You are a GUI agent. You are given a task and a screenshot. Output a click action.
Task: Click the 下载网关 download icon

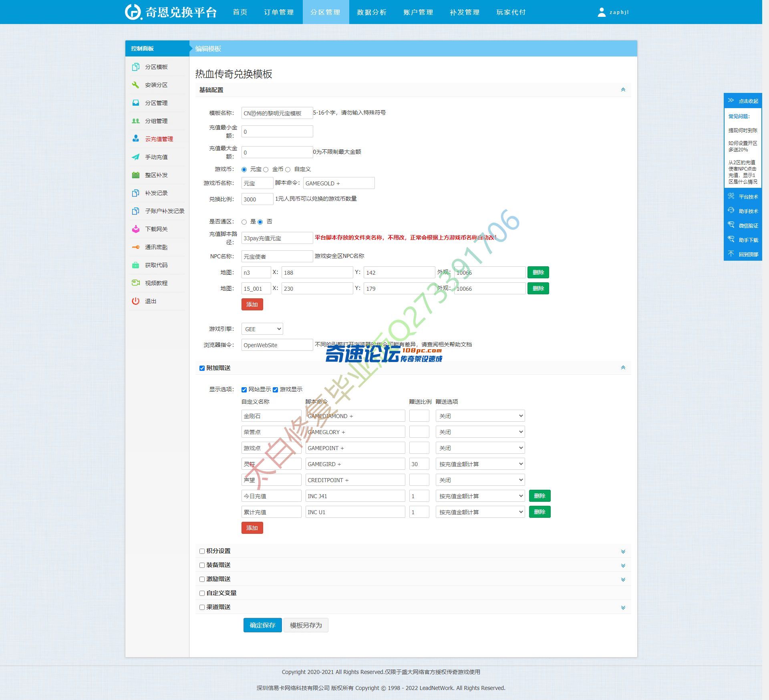pos(136,229)
